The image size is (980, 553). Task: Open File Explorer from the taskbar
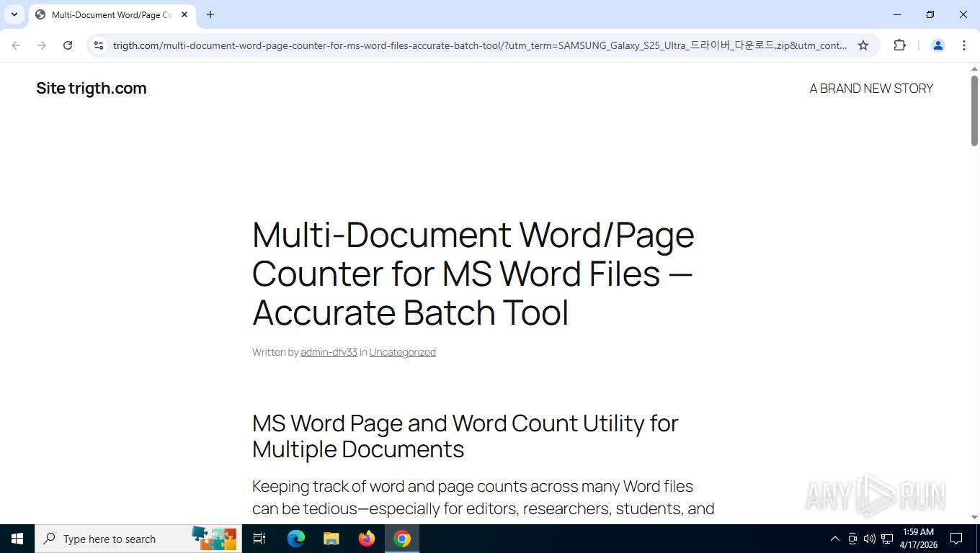331,539
